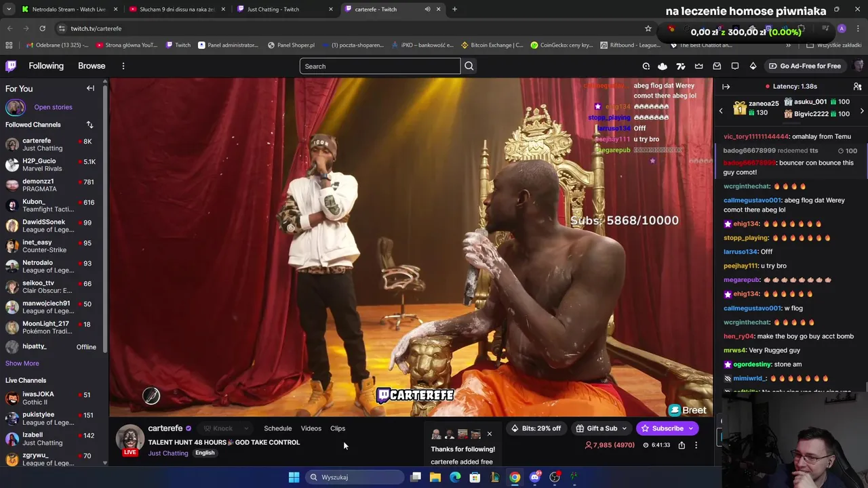Open the Chrome tab search dropdown
Screen dimensions: 868x488
point(9,9)
